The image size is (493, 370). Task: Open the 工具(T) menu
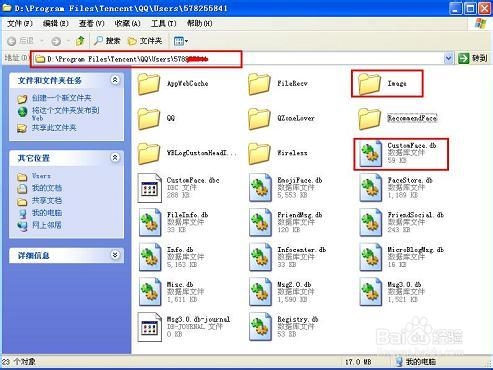[x=163, y=23]
